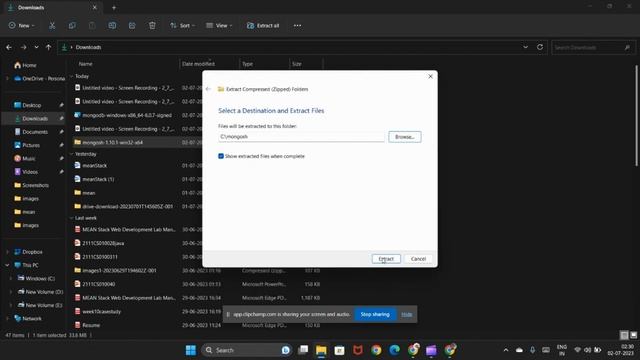Select the mean folder in file list

click(x=89, y=193)
